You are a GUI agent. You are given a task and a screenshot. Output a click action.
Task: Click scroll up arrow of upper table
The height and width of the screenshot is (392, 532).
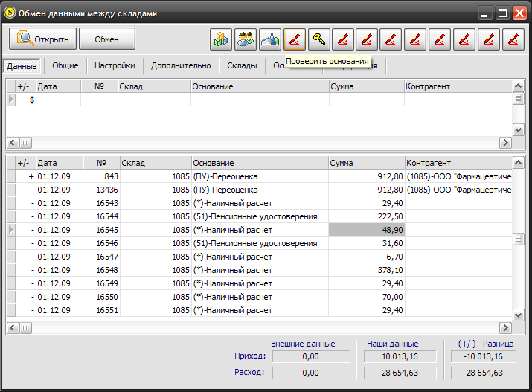coord(518,86)
